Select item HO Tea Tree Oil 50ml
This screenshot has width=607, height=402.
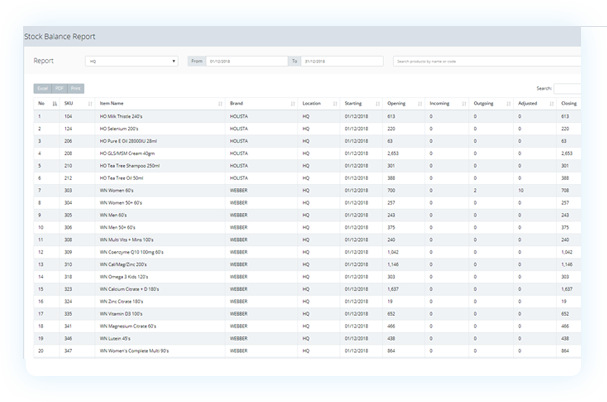coord(121,178)
